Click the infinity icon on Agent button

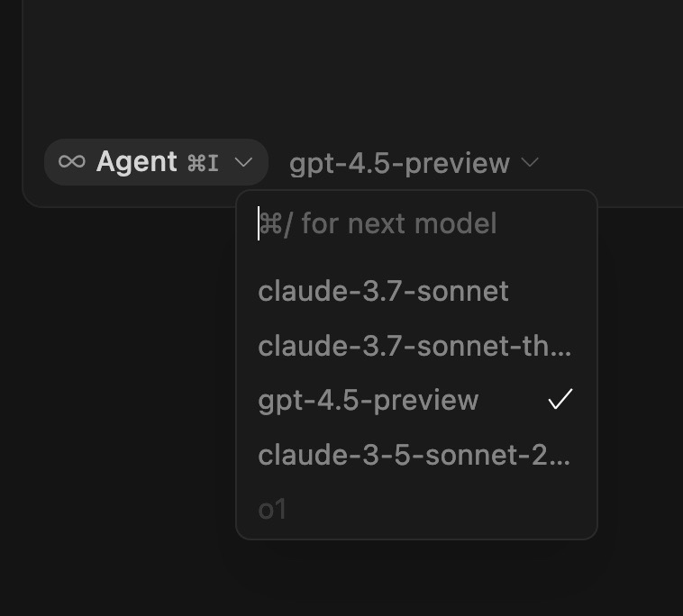point(72,162)
